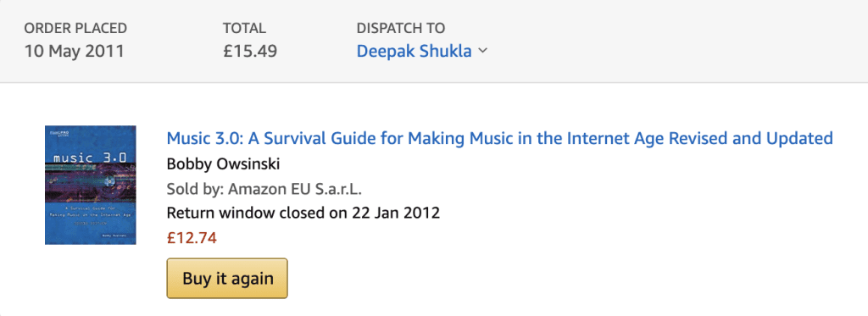Expand the chevron next to Deepak Shukla

coord(482,51)
